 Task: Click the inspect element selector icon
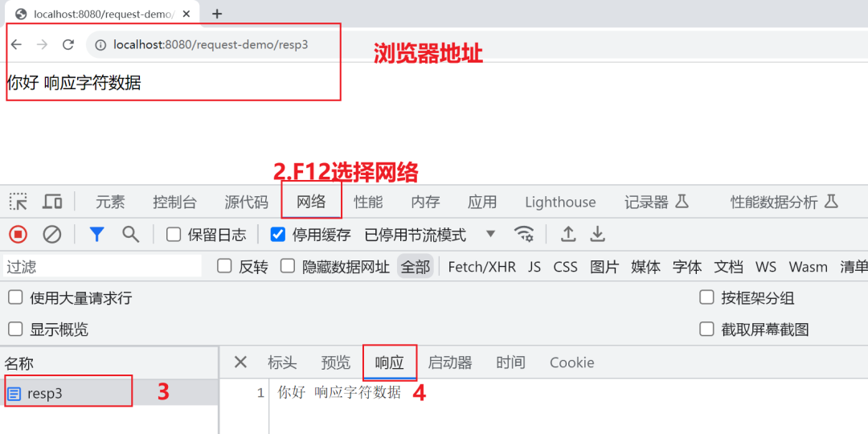18,202
